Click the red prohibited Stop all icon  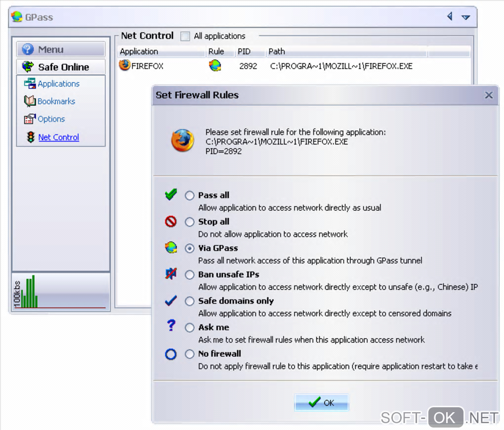[x=170, y=221]
